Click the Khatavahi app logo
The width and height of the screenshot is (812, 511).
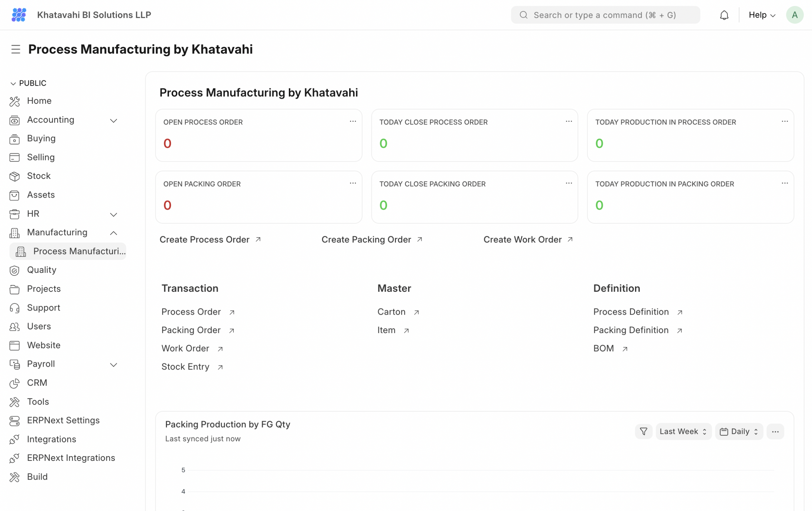click(x=19, y=15)
